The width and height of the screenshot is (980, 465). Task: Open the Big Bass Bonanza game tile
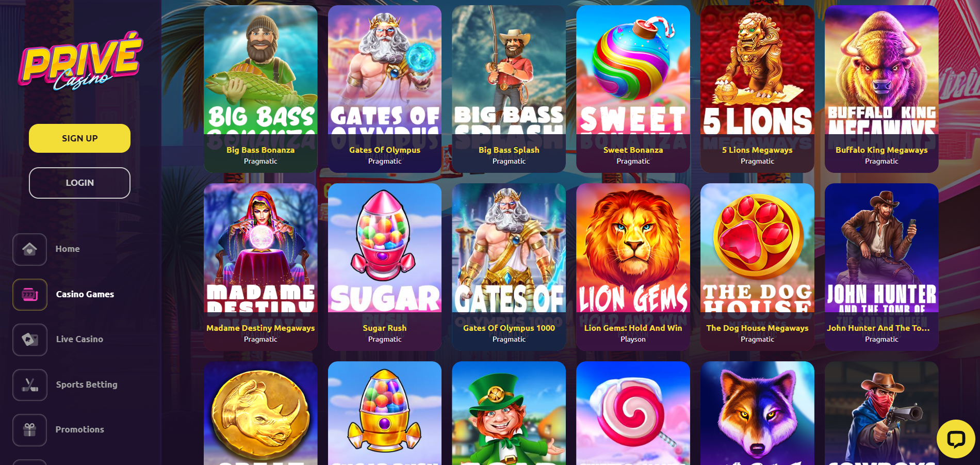tap(260, 89)
